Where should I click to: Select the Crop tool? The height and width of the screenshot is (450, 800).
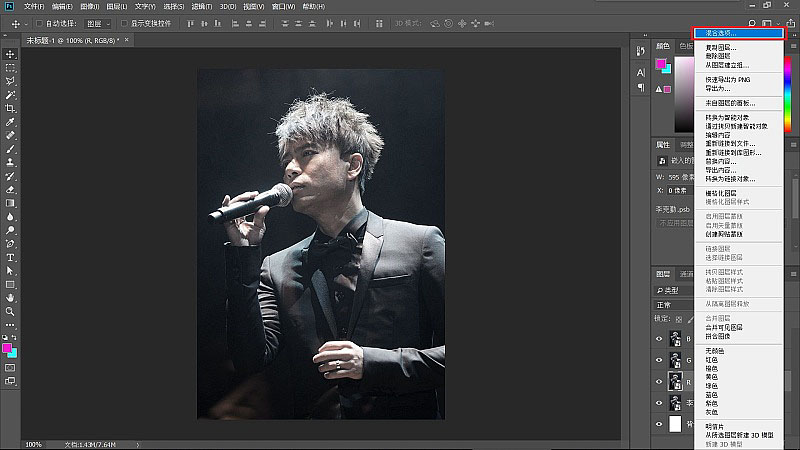pos(10,108)
